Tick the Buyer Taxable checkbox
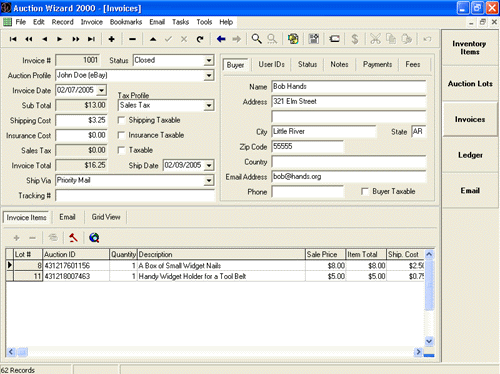This screenshot has height=374, width=500. point(365,192)
